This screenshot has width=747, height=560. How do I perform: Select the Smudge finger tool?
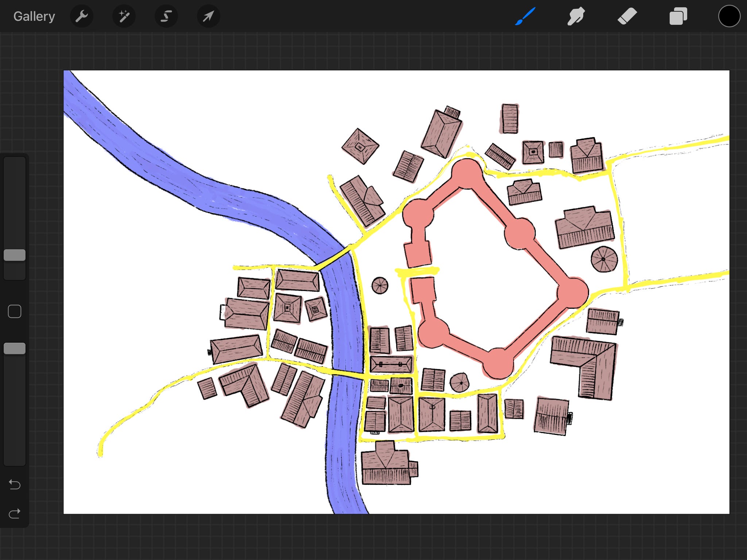(x=576, y=16)
